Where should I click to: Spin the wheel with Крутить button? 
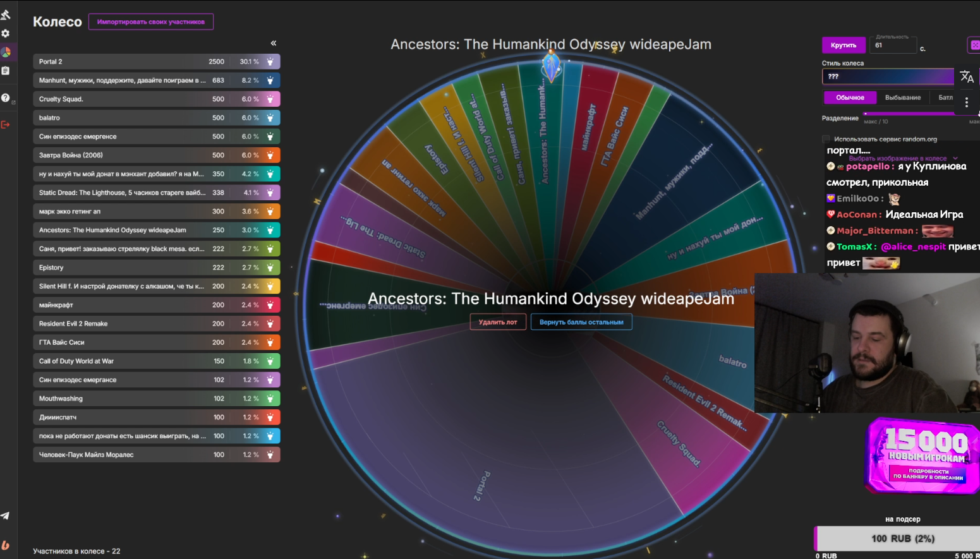(x=844, y=45)
